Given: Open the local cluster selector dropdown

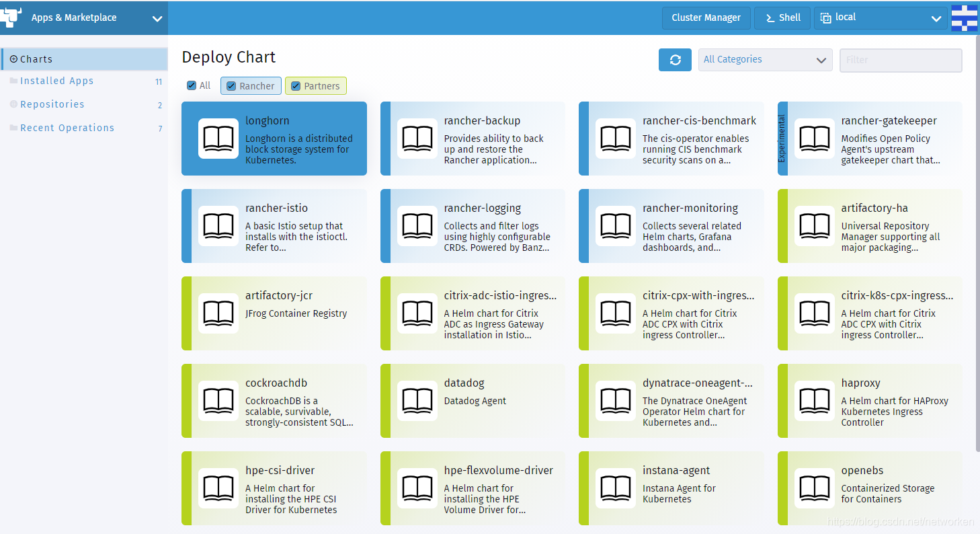Looking at the screenshot, I should [881, 18].
